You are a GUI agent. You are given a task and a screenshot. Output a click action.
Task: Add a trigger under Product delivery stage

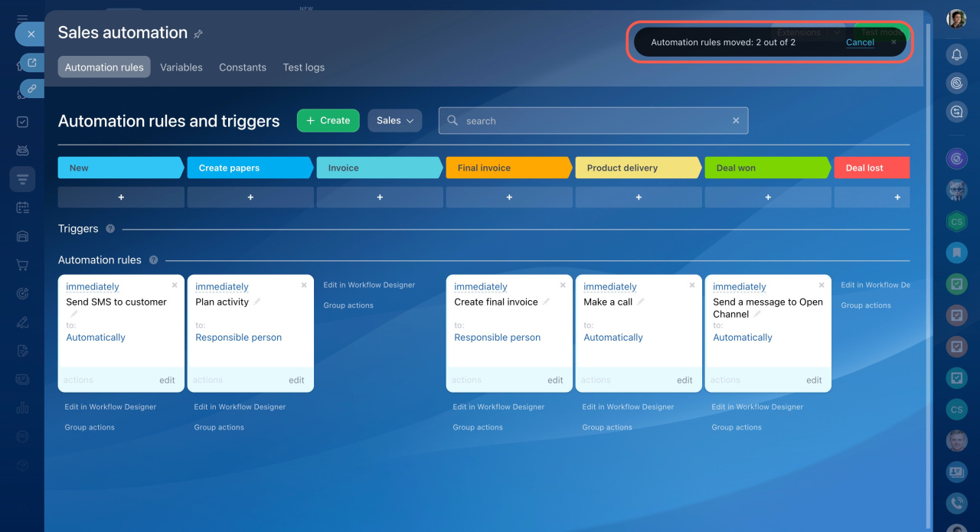tap(639, 197)
